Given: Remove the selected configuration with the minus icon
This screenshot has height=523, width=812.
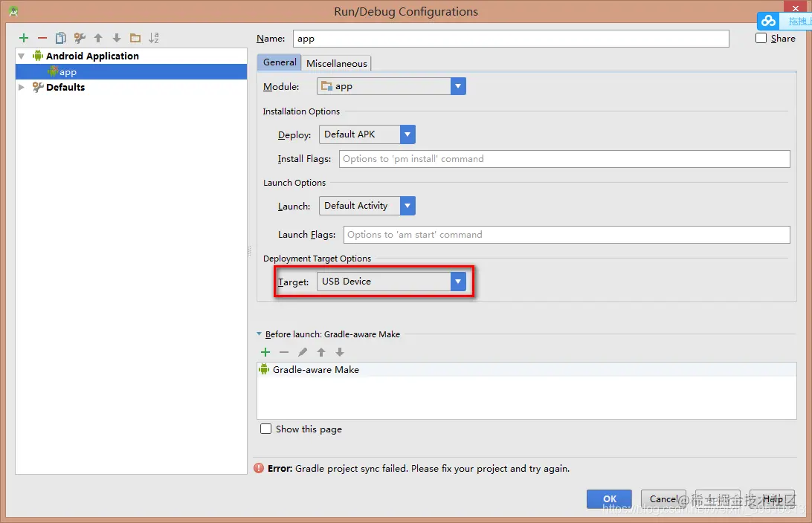Looking at the screenshot, I should pyautogui.click(x=42, y=38).
